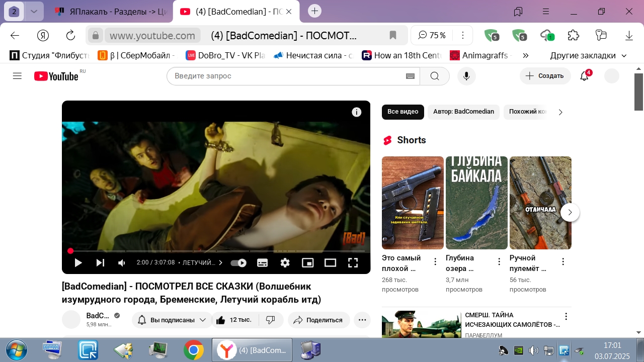This screenshot has height=362, width=644.
Task: Open options for СМЕРШ video
Action: click(x=566, y=316)
